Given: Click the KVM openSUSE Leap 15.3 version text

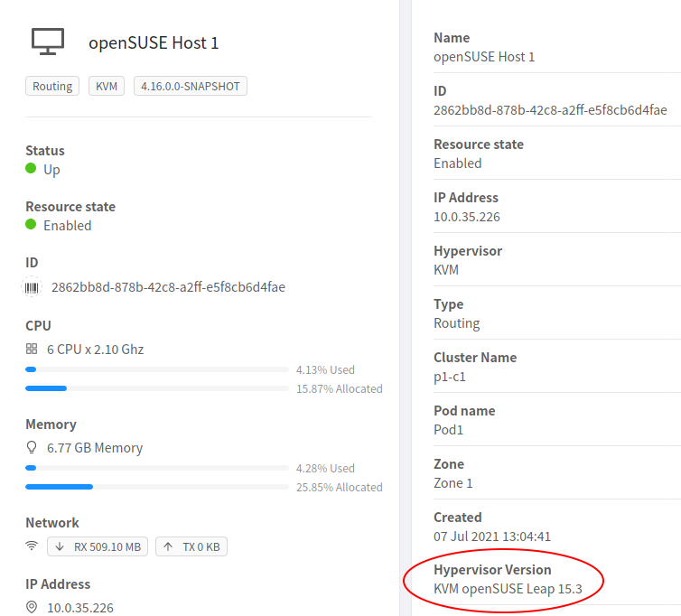Looking at the screenshot, I should [x=508, y=589].
